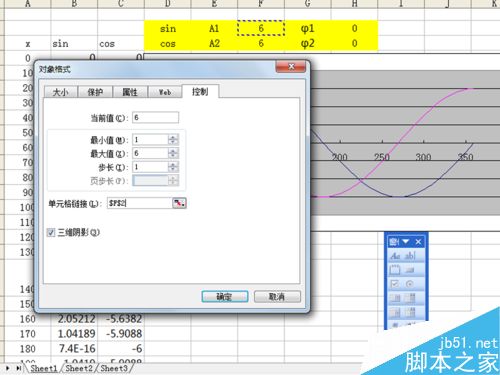Viewport: 500px width, 375px height.
Task: Click the 步长 input field
Action: [x=150, y=167]
